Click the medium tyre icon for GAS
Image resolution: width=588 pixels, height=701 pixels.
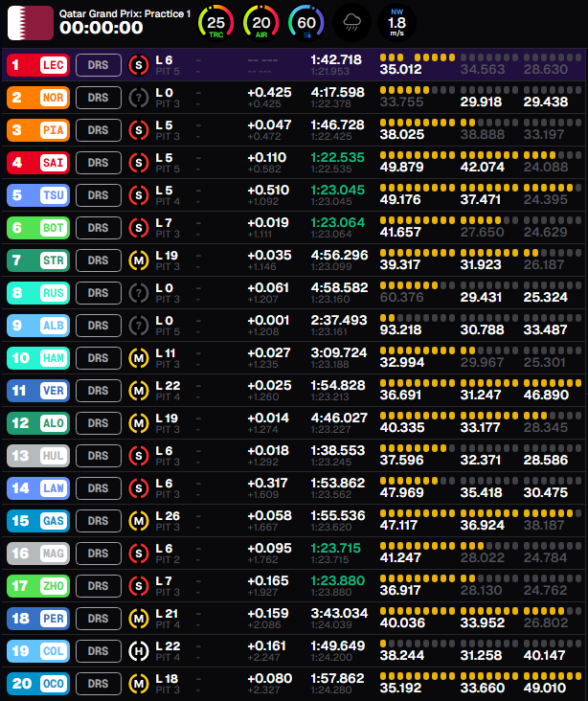tap(139, 521)
